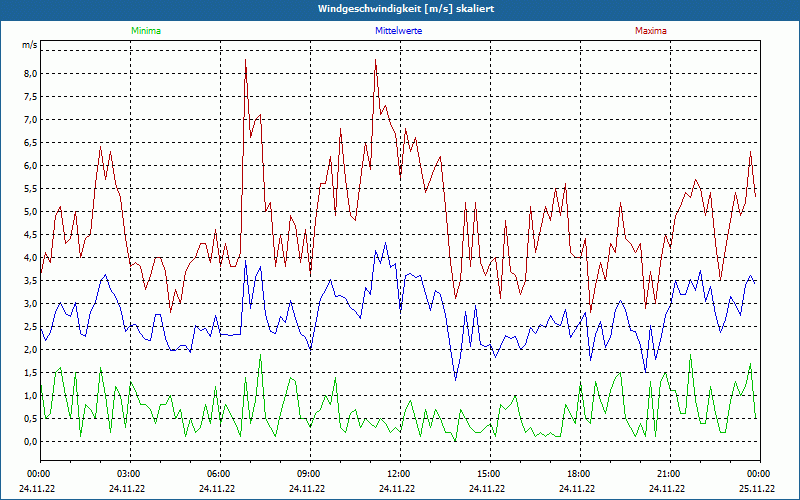This screenshot has width=800, height=500.
Task: Click the "25.11.22" date label
Action: coord(757,488)
